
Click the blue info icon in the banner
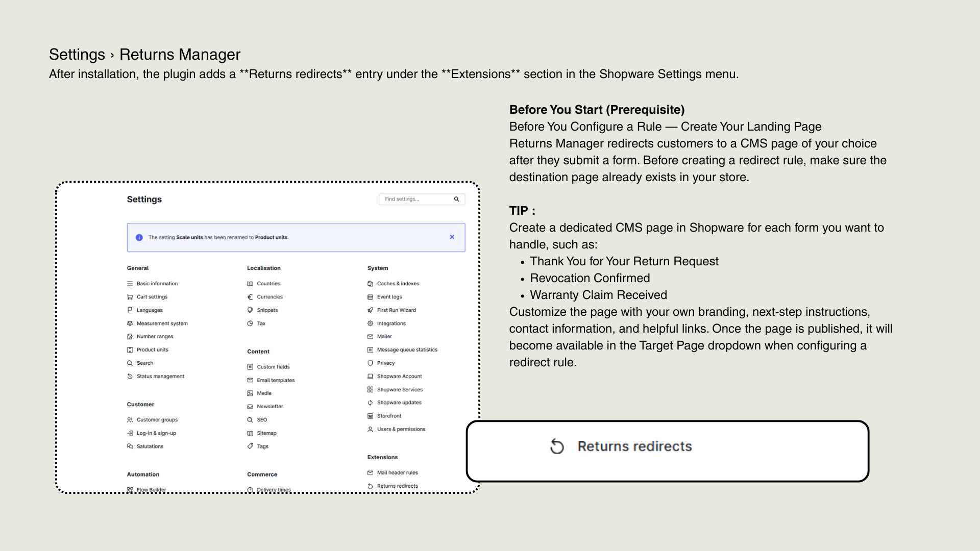tap(139, 237)
